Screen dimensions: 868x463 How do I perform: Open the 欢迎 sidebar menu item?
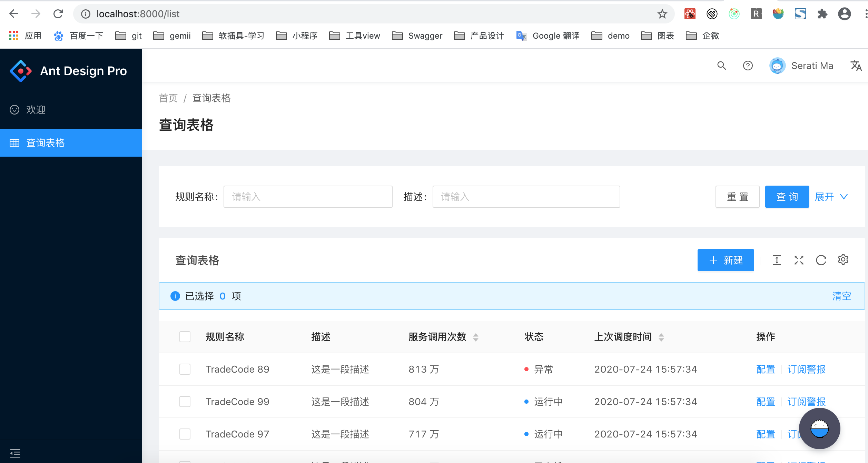click(x=36, y=110)
